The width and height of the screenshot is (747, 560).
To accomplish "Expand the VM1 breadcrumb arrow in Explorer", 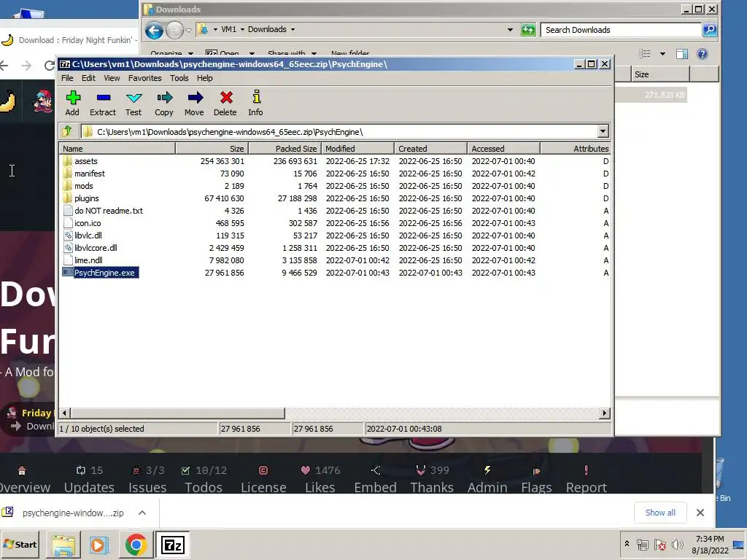I will coord(242,29).
